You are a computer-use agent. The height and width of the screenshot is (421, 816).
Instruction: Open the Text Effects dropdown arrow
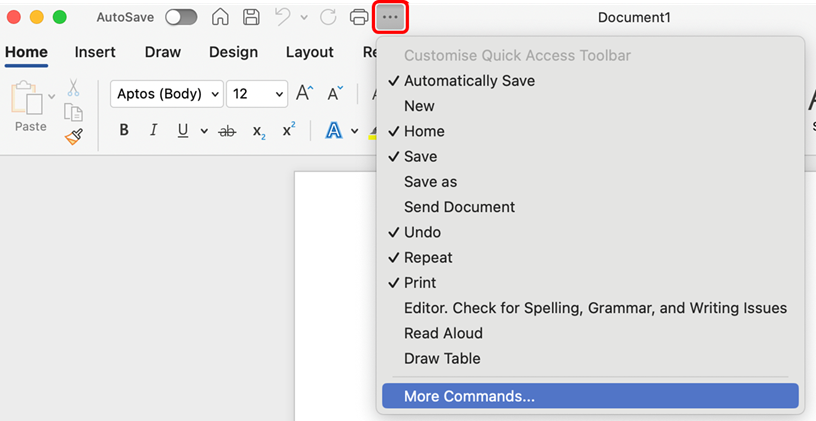coord(354,131)
